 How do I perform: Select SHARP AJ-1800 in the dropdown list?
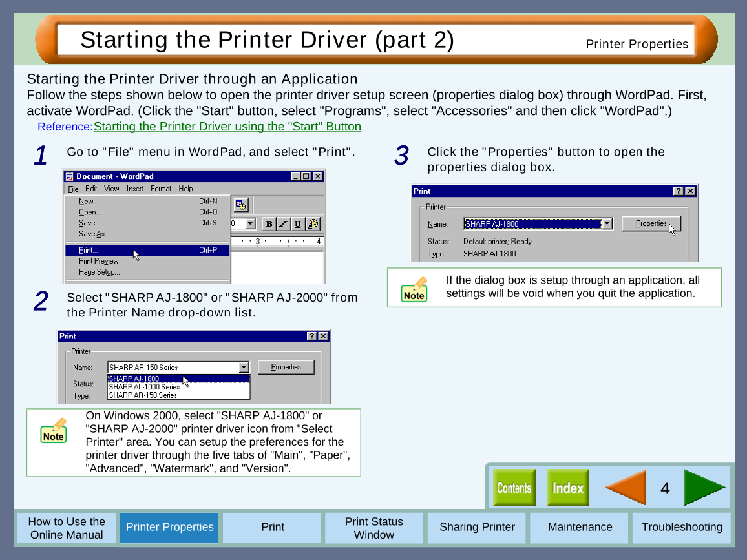coord(178,379)
